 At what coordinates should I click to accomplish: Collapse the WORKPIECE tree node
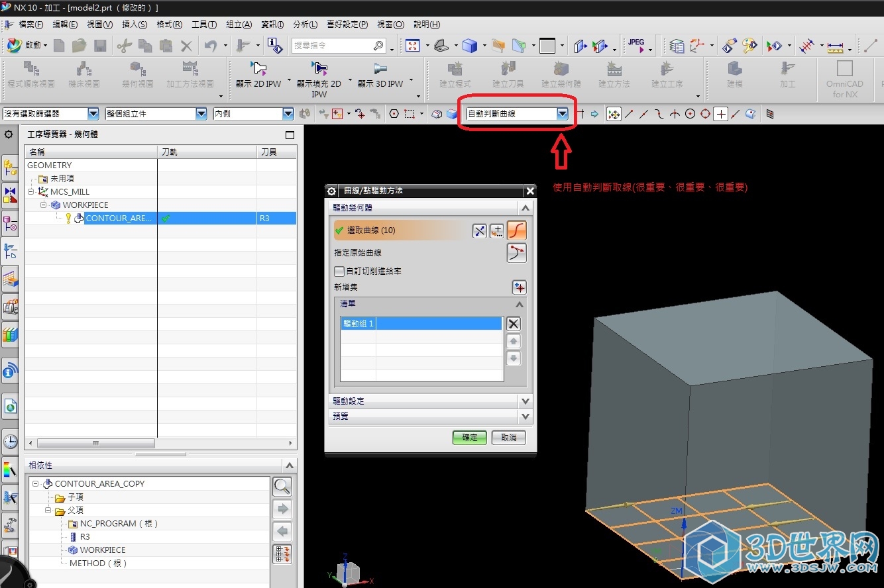point(44,205)
